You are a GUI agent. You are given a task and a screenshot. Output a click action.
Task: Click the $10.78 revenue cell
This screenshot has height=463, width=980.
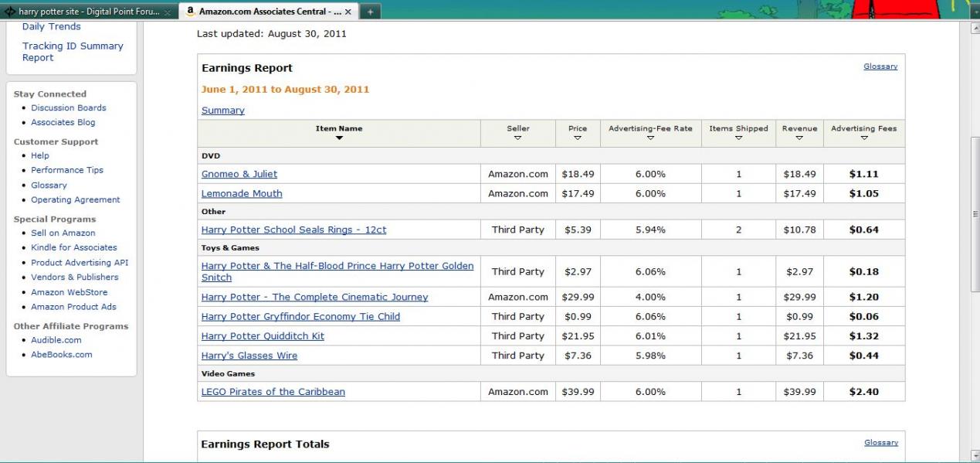[x=799, y=230]
